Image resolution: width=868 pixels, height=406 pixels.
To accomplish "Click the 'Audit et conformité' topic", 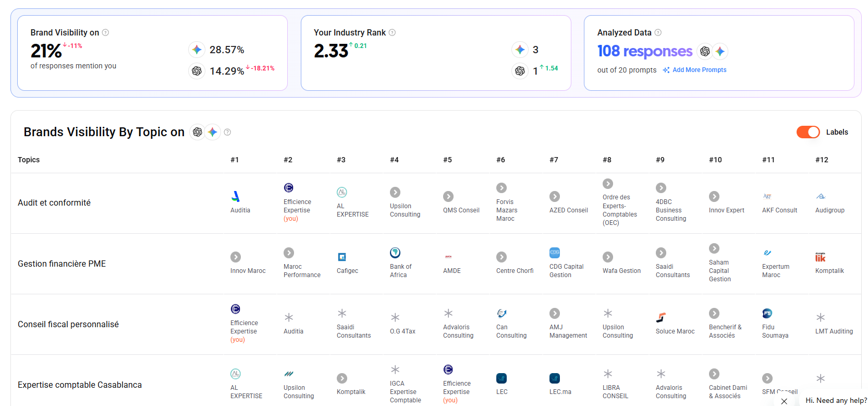I will [54, 202].
